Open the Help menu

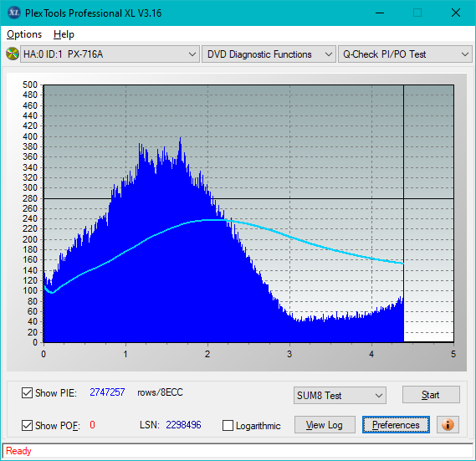pyautogui.click(x=64, y=34)
